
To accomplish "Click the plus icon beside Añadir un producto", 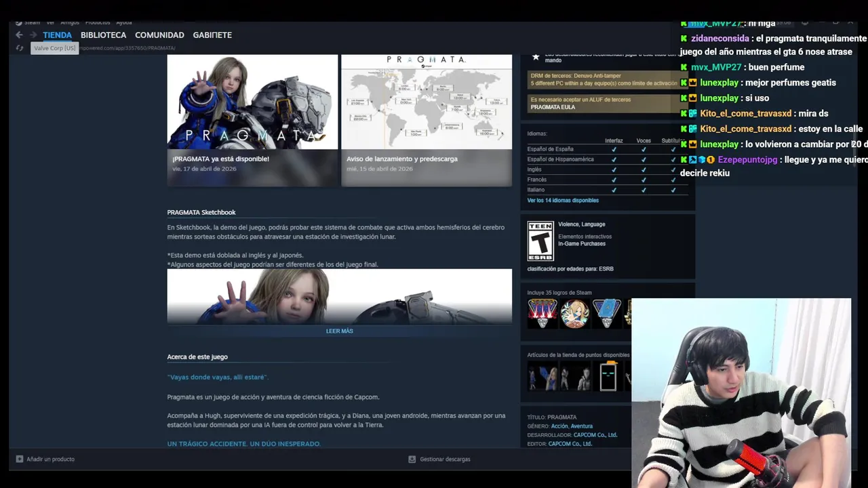I will click(x=20, y=459).
